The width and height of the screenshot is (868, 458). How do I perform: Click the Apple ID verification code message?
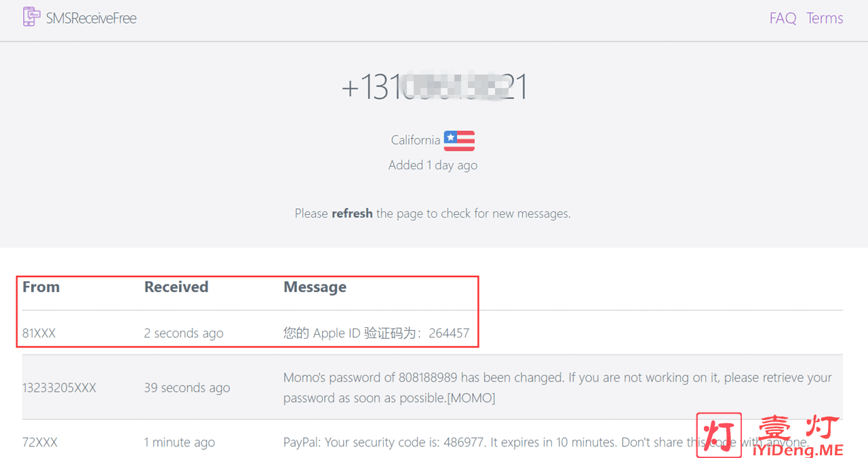[376, 333]
